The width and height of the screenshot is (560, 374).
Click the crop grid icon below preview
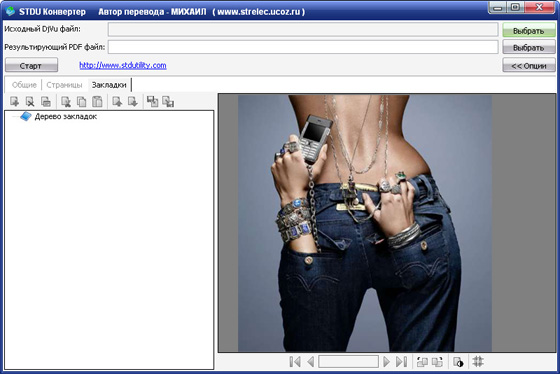click(478, 361)
